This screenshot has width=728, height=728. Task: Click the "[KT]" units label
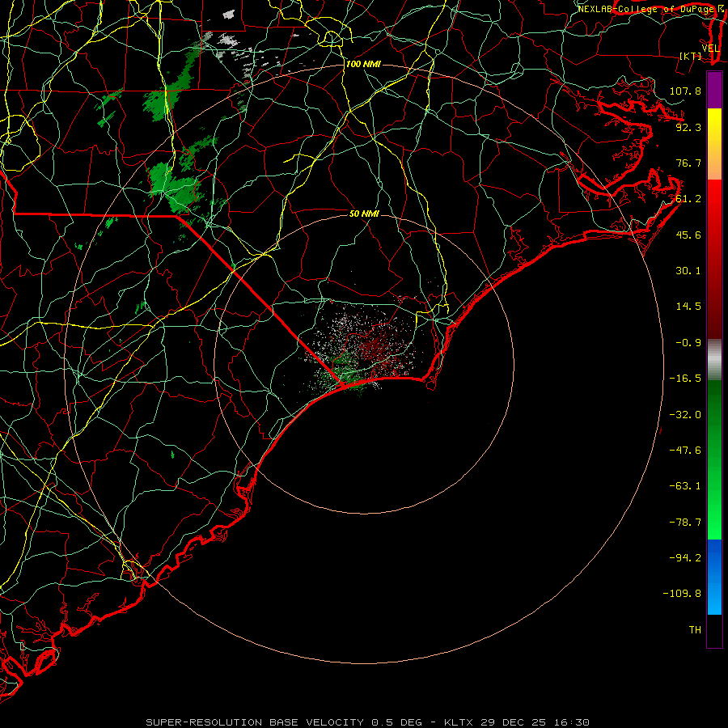(x=691, y=56)
